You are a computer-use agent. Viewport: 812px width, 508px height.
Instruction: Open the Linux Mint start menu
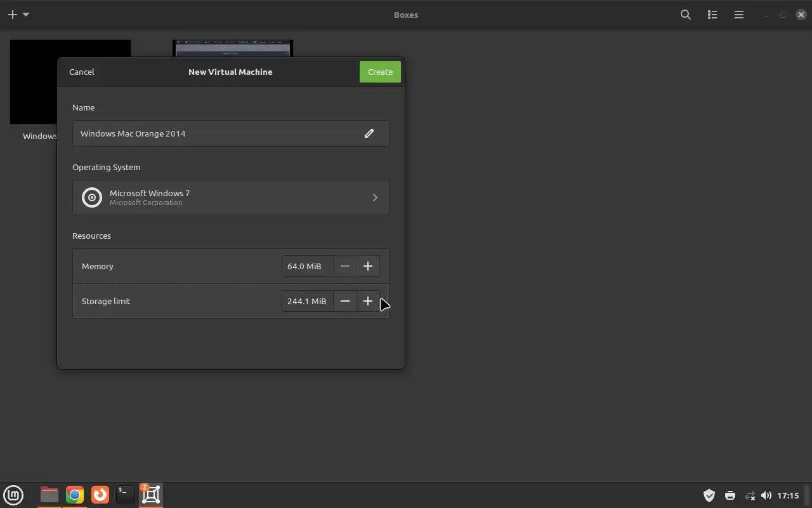click(x=13, y=495)
